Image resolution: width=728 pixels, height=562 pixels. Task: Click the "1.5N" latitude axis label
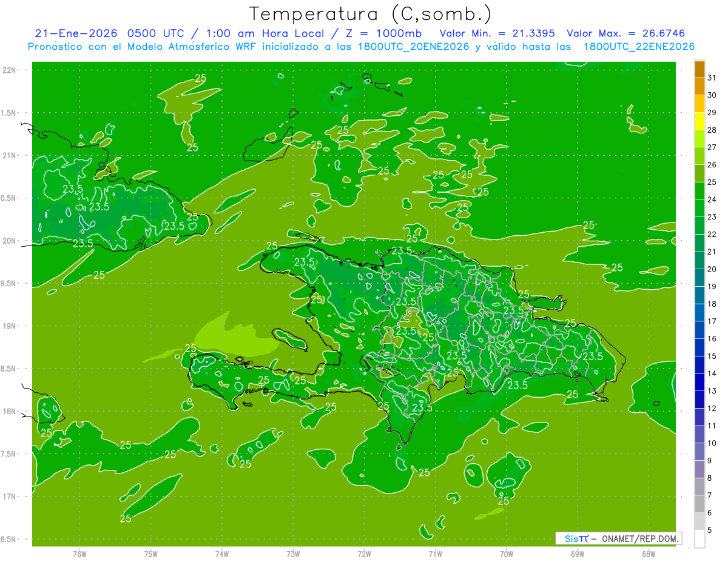9,113
